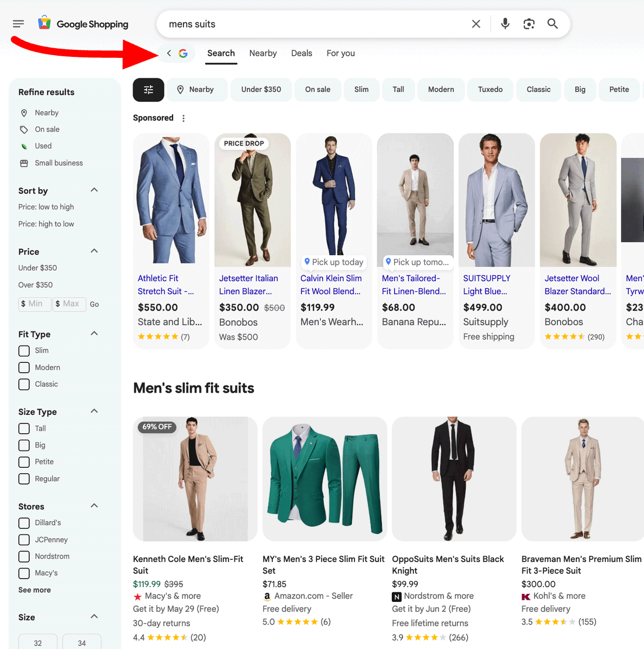Open SUITSUPPLY Light Blue listing
The width and height of the screenshot is (644, 649).
tap(487, 285)
